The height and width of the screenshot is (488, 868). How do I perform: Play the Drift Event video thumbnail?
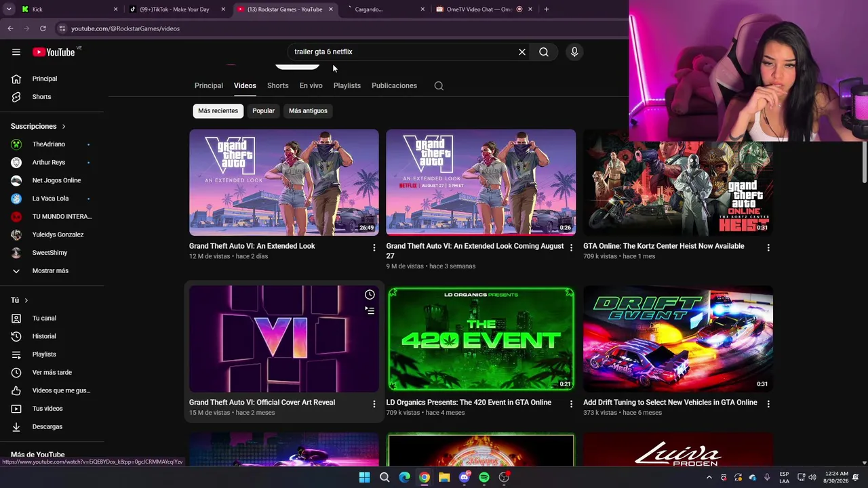click(678, 339)
